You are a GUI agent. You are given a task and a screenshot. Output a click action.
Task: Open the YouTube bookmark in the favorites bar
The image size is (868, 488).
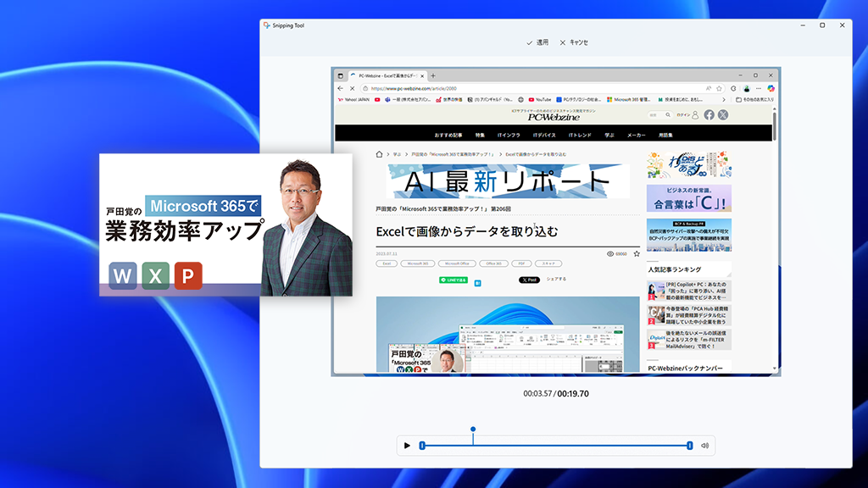pyautogui.click(x=540, y=100)
